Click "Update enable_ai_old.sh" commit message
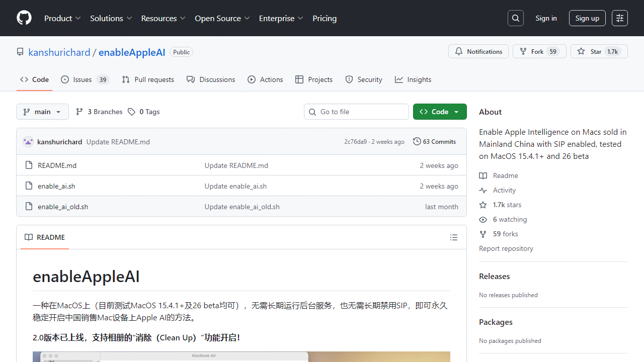This screenshot has width=644, height=362. click(242, 207)
